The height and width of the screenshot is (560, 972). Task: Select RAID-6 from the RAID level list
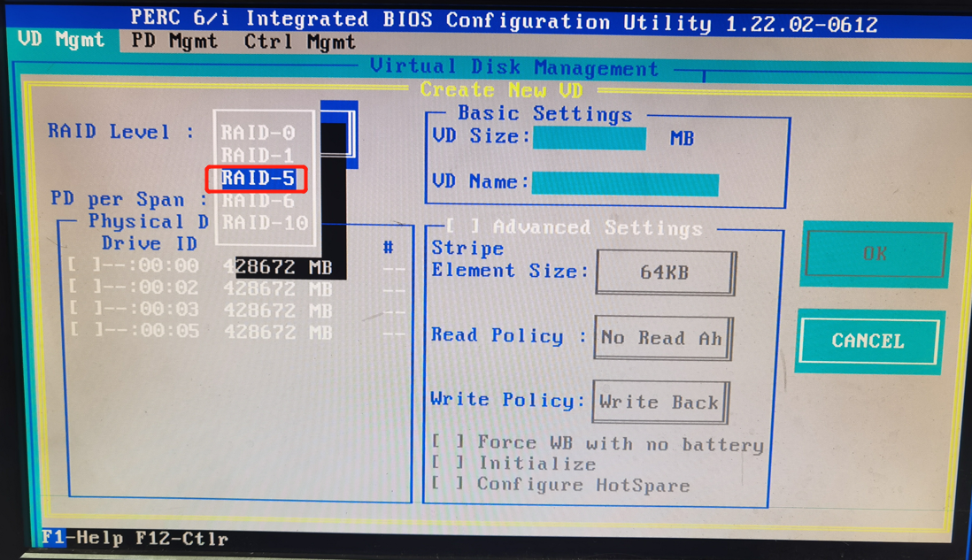coord(258,200)
